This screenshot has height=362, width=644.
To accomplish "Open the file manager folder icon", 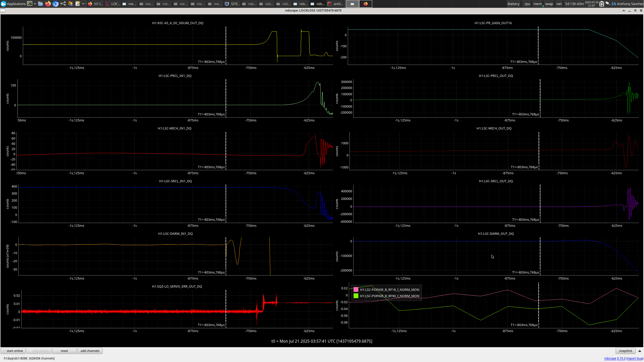I will 40,4.
